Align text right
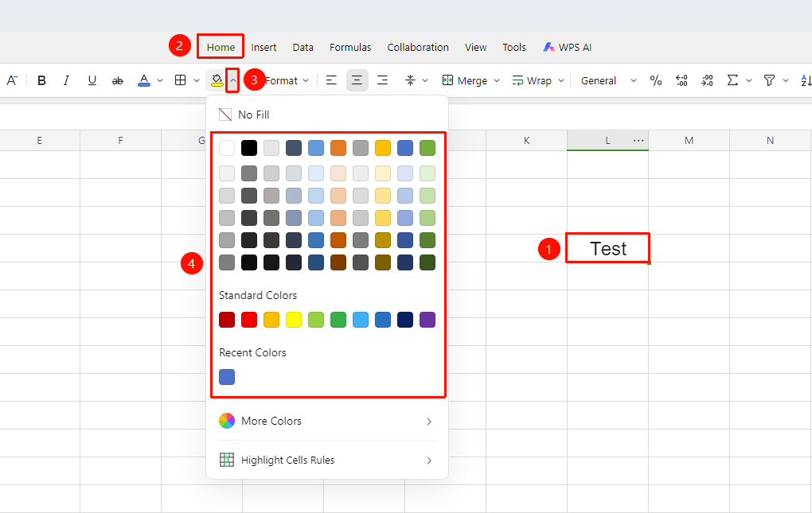The width and height of the screenshot is (812, 513). 383,80
